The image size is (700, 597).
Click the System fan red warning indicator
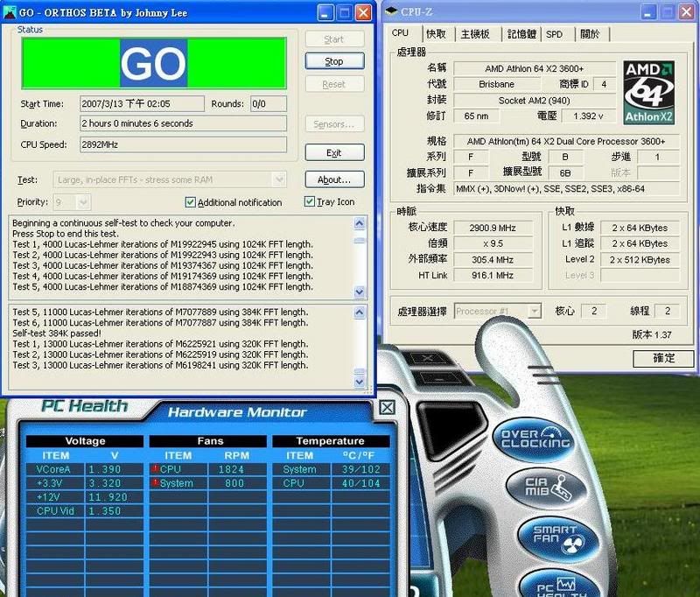[155, 482]
